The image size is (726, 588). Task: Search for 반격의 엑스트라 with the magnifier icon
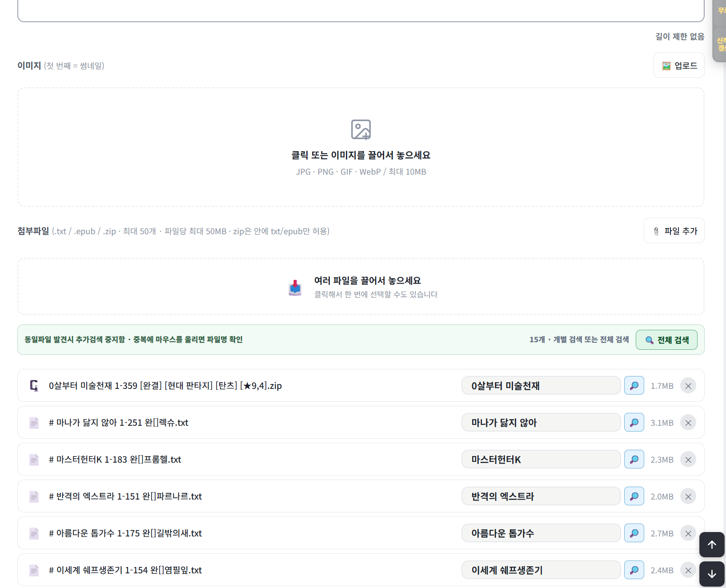point(634,496)
